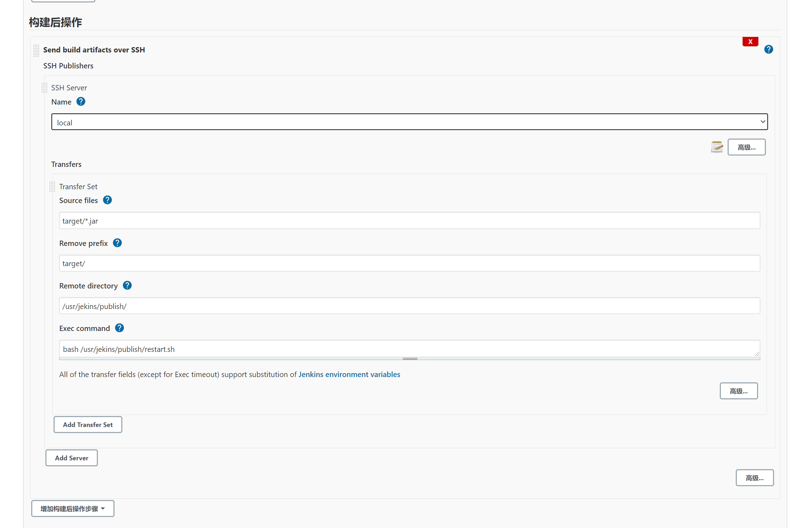Open the SSH Server Name dropdown showing local
Screen dimensions: 812x528
click(x=410, y=122)
